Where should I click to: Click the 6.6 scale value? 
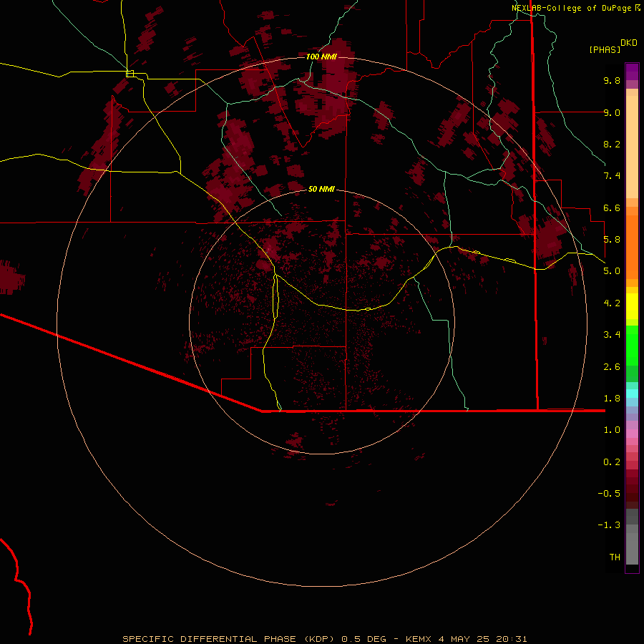tap(612, 208)
